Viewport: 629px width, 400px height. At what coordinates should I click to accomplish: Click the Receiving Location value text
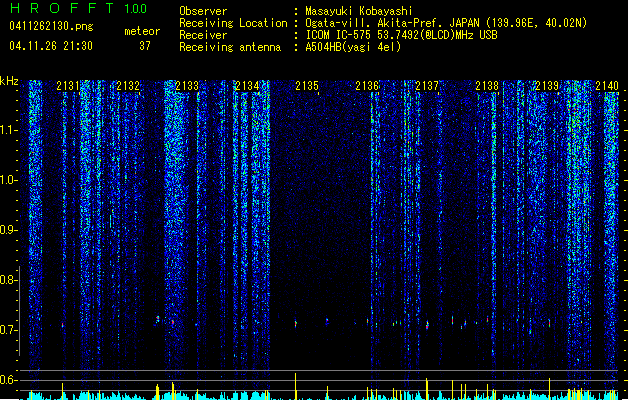pyautogui.click(x=446, y=23)
